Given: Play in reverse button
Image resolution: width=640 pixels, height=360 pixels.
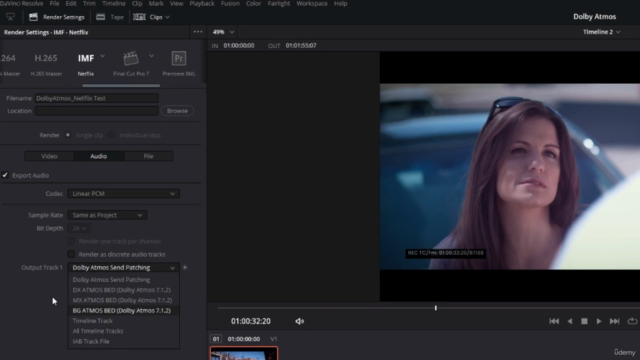Looking at the screenshot, I should pyautogui.click(x=570, y=321).
